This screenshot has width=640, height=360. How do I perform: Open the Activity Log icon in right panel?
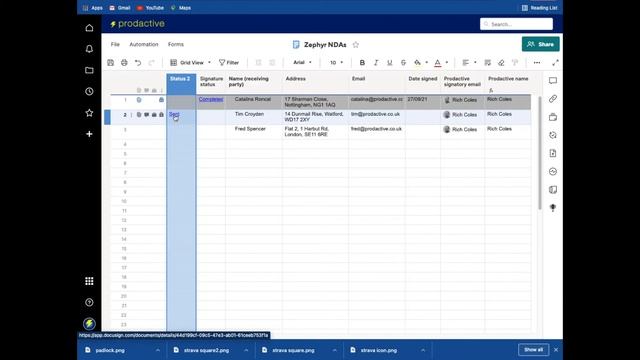pyautogui.click(x=553, y=171)
